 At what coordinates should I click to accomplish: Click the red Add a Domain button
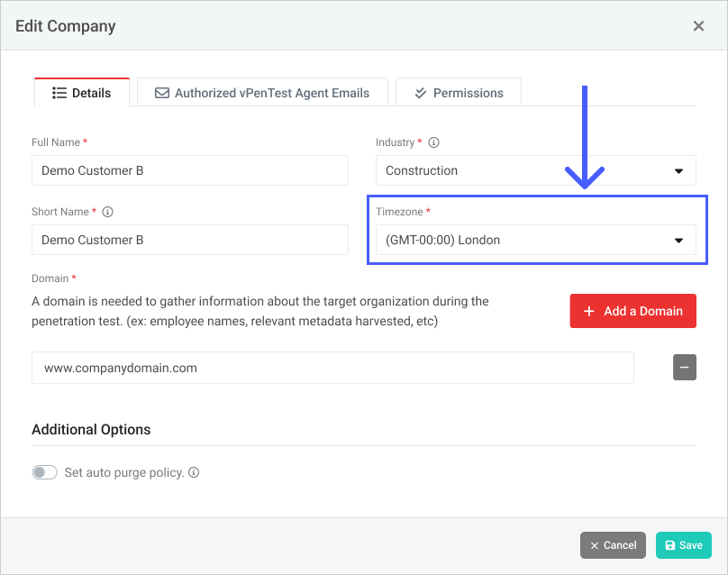pyautogui.click(x=632, y=311)
